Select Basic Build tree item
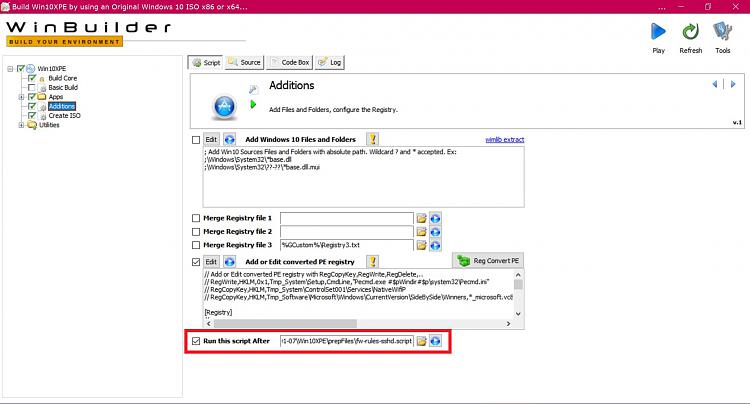Screen dimensions: 750x404 63,87
